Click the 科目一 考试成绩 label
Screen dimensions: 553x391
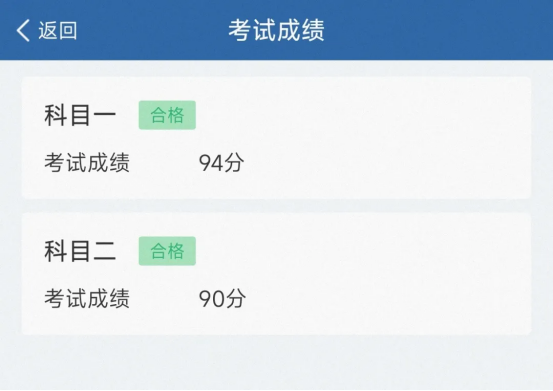[x=87, y=163]
